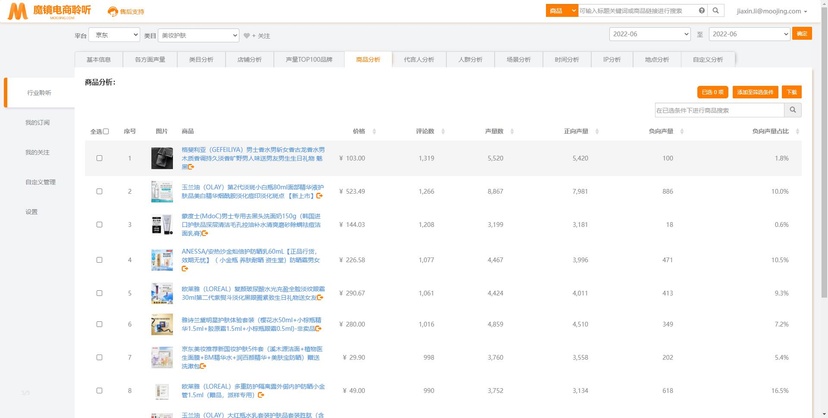Switch to the 声量TOP100品牌 tab

pyautogui.click(x=309, y=60)
